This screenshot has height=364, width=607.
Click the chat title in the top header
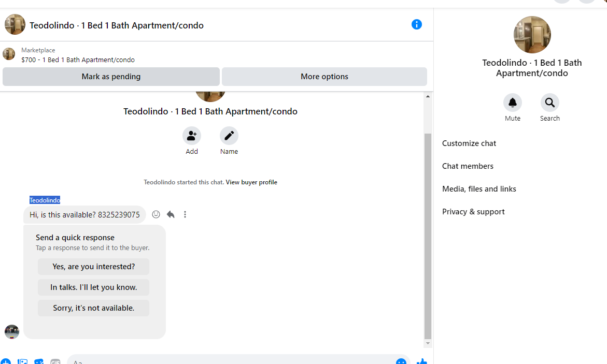[117, 25]
